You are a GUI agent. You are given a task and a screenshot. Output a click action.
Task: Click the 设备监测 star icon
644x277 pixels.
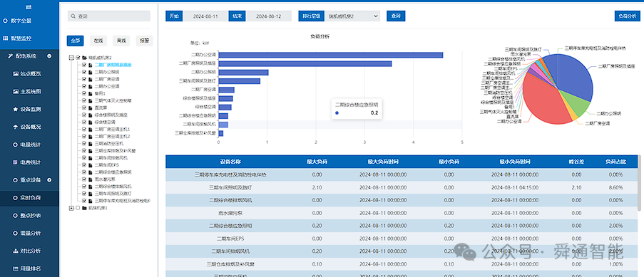coord(16,109)
